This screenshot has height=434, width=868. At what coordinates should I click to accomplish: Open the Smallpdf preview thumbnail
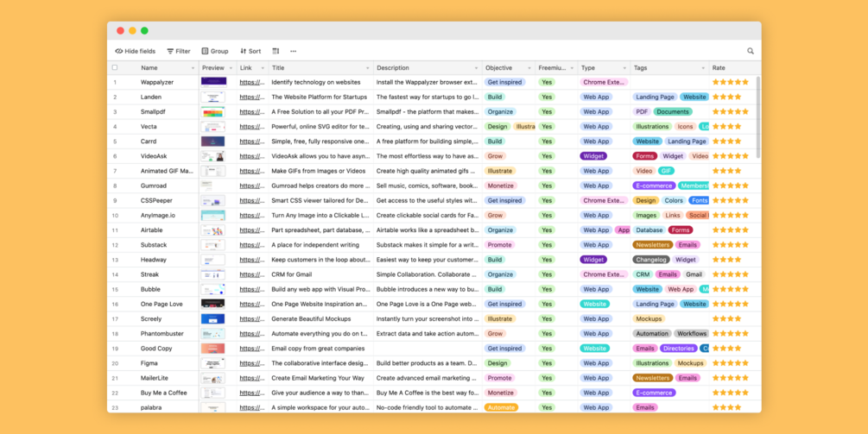coord(213,111)
